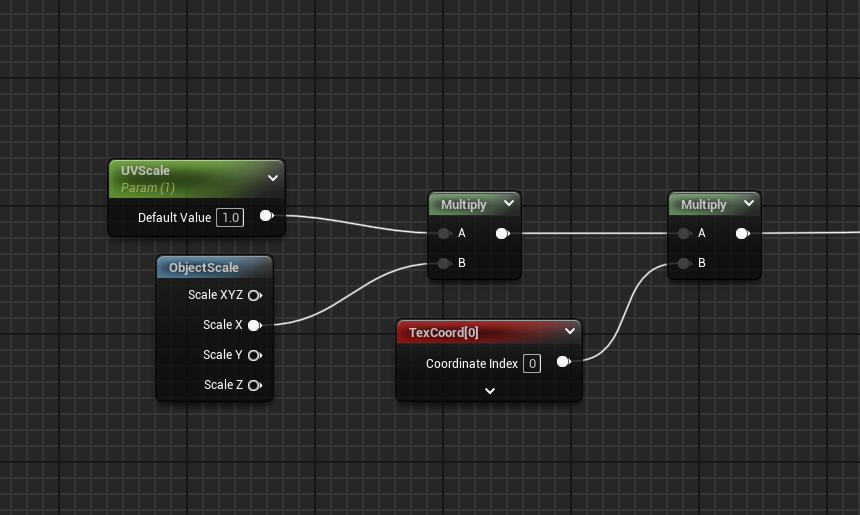This screenshot has width=860, height=515.
Task: Click first Multiply node's output pin
Action: click(502, 234)
